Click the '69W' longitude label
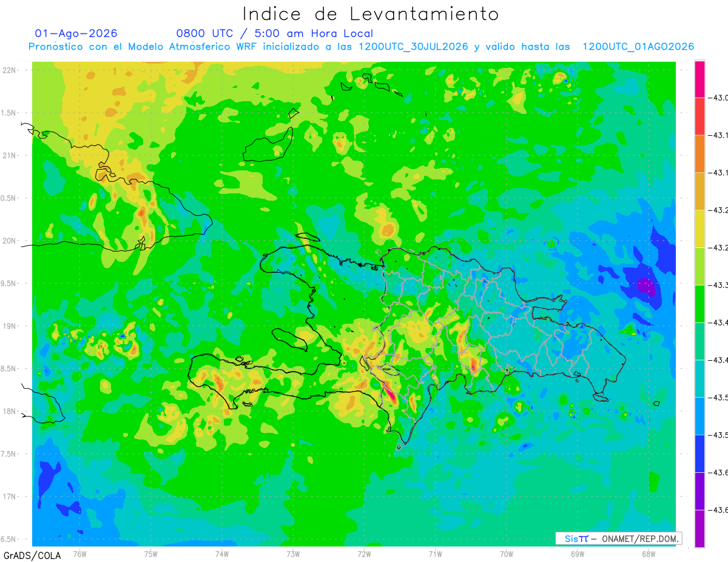 pos(578,554)
